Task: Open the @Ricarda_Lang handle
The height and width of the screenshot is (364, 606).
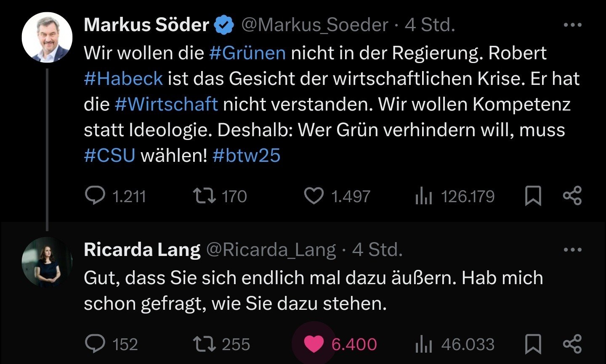Action: [x=271, y=250]
